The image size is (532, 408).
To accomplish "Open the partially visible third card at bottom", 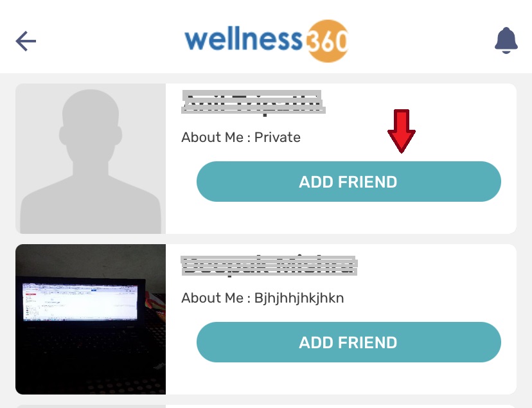I will 266,406.
